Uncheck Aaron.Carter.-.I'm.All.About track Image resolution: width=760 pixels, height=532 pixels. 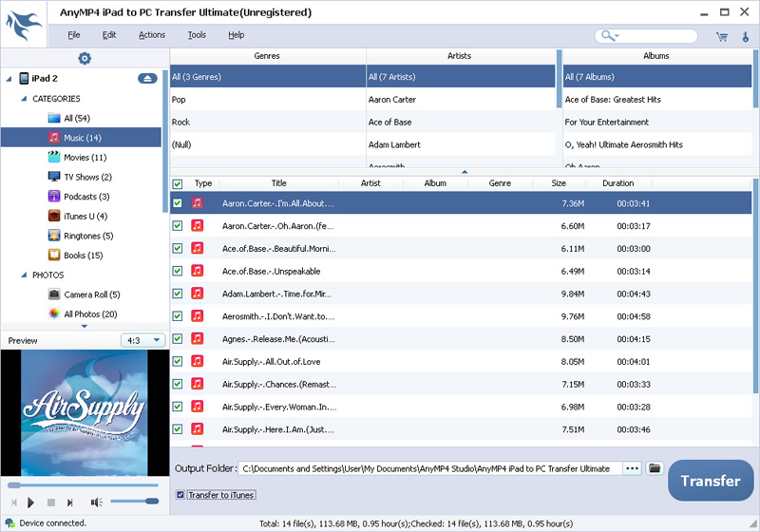[178, 203]
